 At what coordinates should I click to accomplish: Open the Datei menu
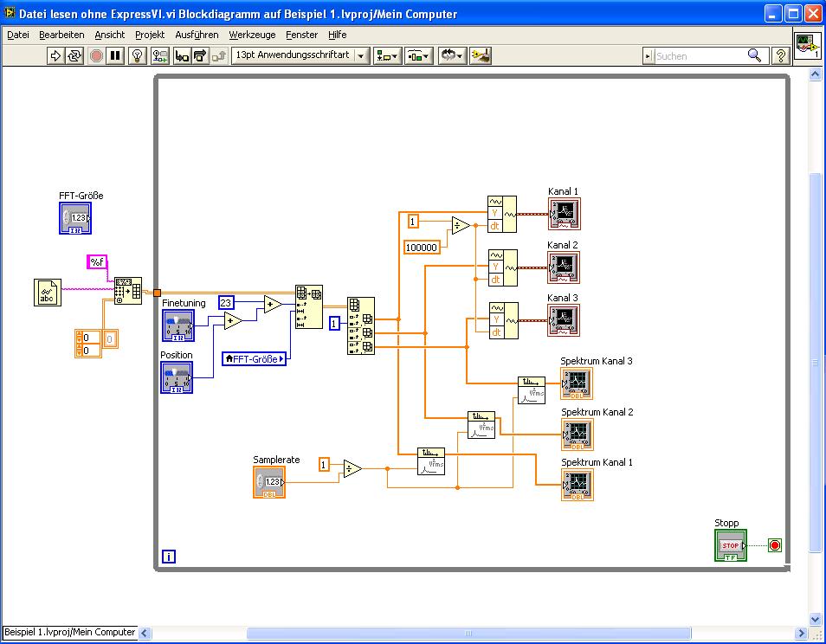coord(18,35)
